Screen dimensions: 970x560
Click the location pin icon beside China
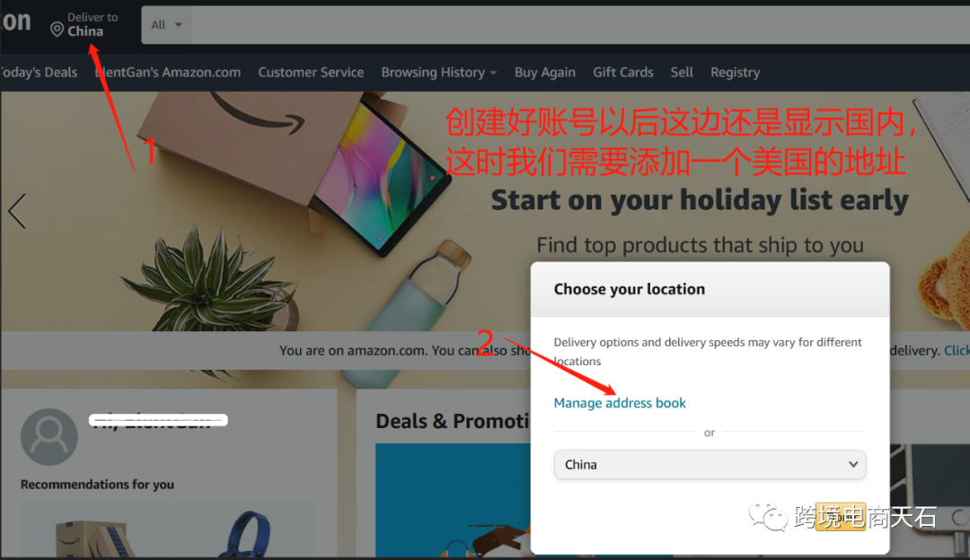[57, 30]
